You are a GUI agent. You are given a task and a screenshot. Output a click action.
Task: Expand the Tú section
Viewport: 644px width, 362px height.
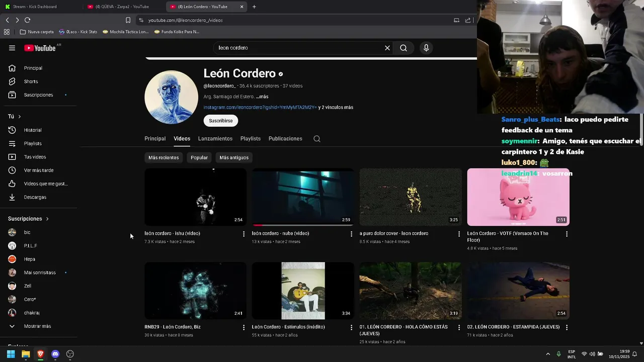point(15,117)
